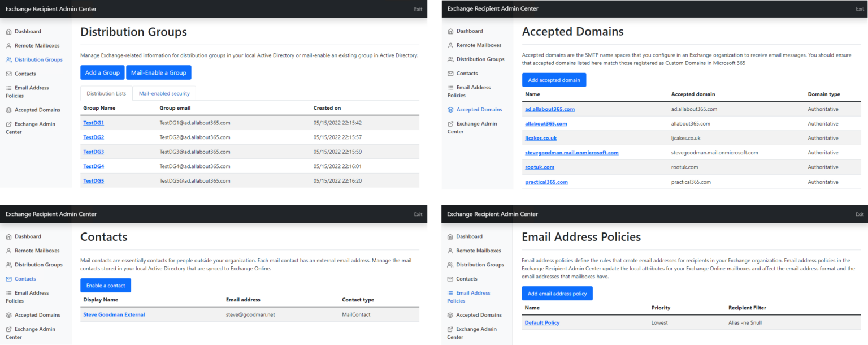The width and height of the screenshot is (868, 345).
Task: Click the Accepted Domains sidebar icon
Action: tap(10, 110)
